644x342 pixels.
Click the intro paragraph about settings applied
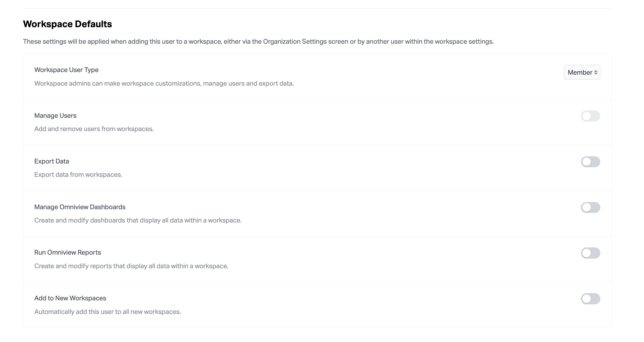258,42
